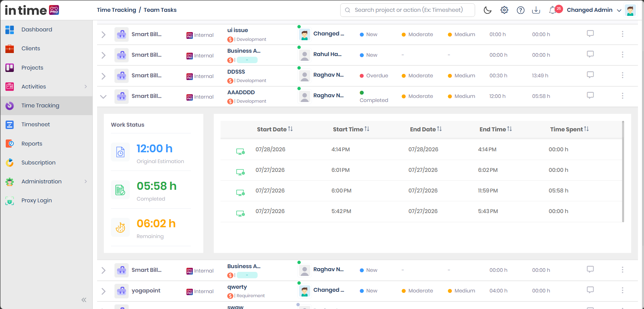Open more options for AAADDDD task

pyautogui.click(x=622, y=96)
